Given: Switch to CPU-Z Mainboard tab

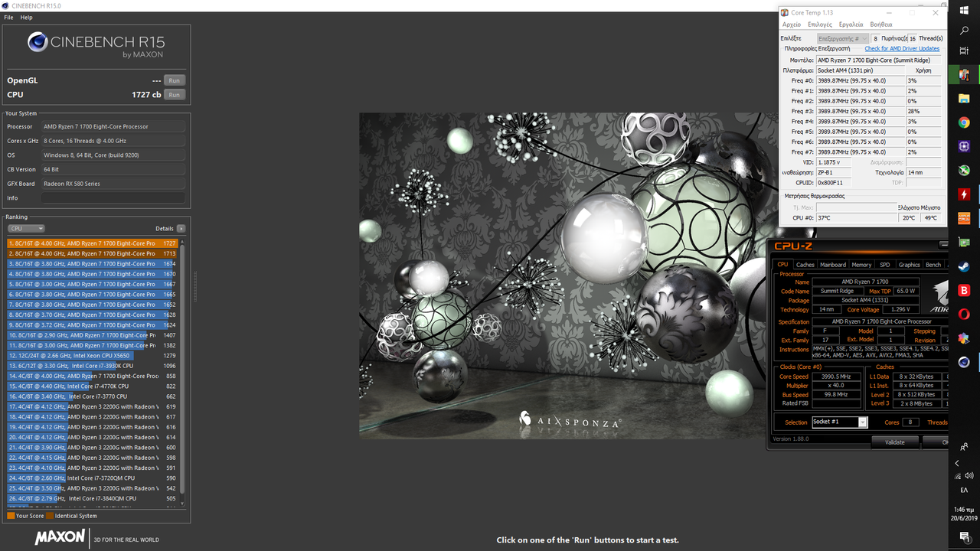Looking at the screenshot, I should [833, 265].
